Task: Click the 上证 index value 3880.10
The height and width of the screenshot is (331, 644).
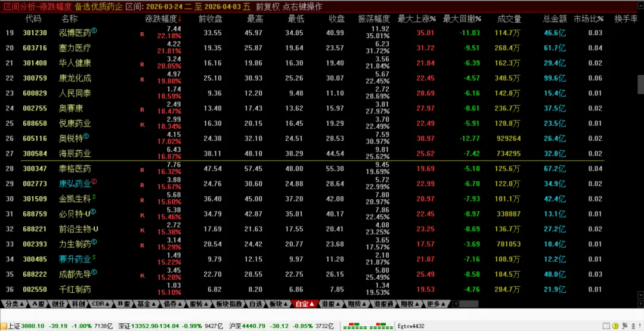Action: click(x=32, y=326)
